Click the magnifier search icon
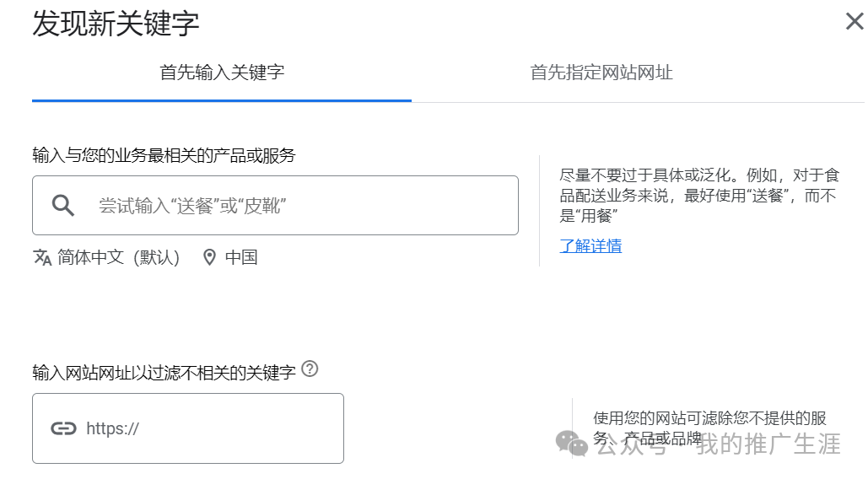Viewport: 868px width, 479px height. [63, 205]
